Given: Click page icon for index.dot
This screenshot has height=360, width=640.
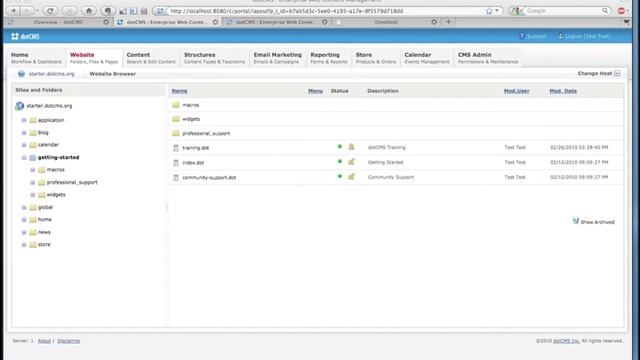Looking at the screenshot, I should tap(176, 162).
